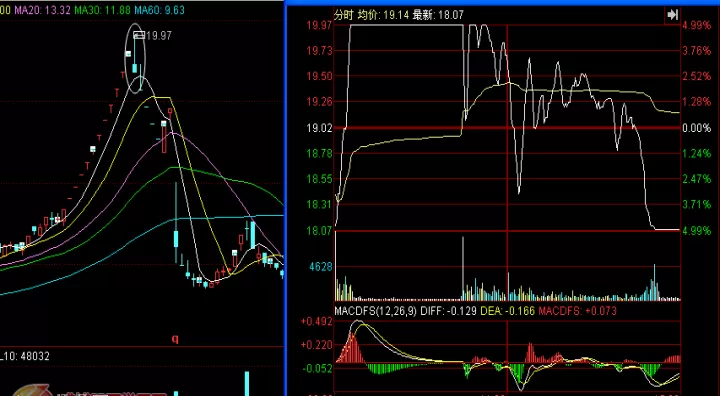Click the DIFF: -0.129 value
The height and width of the screenshot is (396, 720).
449,311
